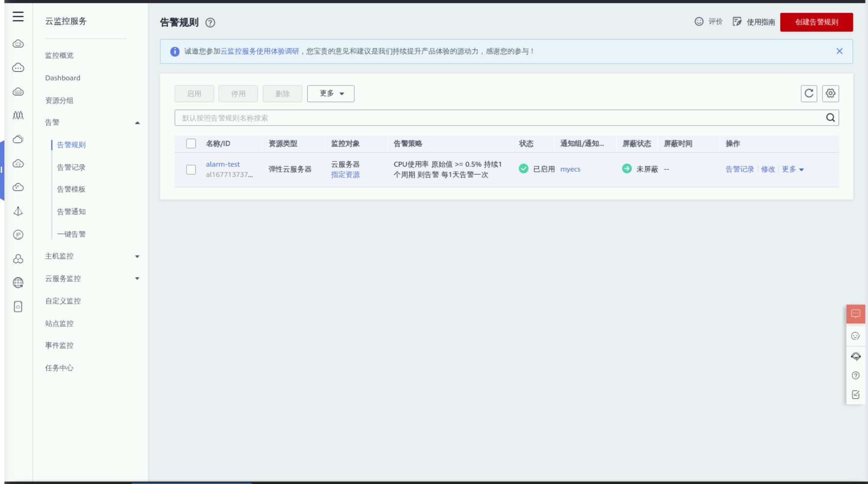Click the customer service headset icon

856,356
